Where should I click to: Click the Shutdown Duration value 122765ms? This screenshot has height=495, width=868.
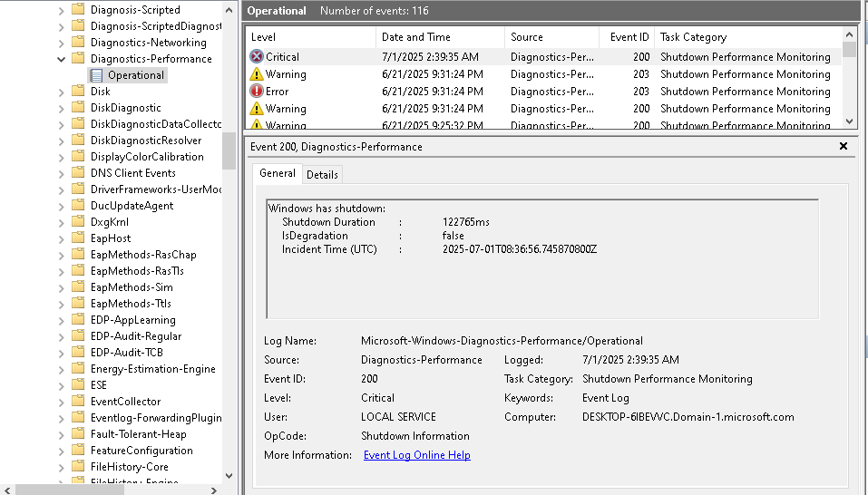coord(466,222)
